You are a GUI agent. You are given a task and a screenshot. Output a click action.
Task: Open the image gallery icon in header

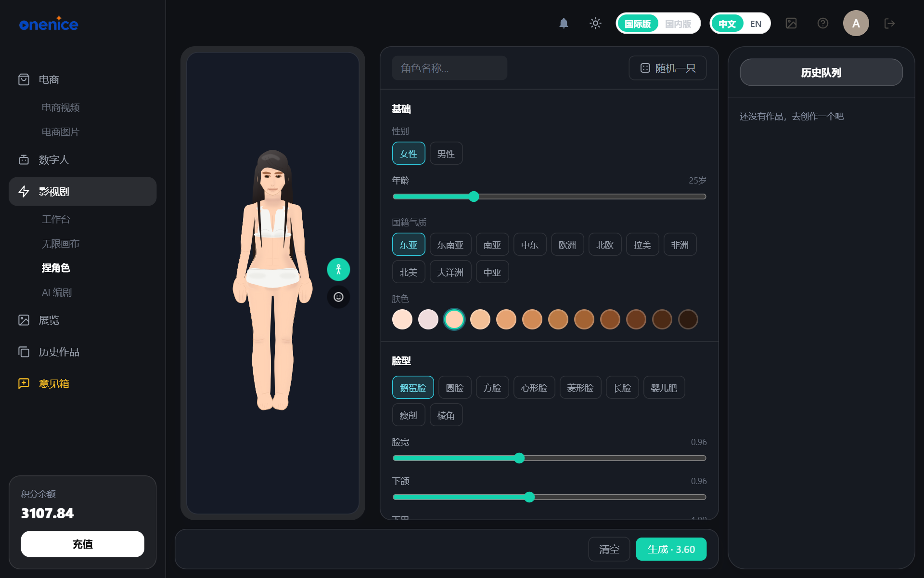pyautogui.click(x=791, y=23)
